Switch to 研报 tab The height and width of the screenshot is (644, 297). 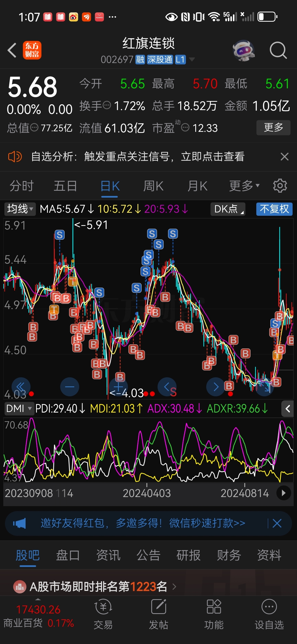(x=189, y=555)
